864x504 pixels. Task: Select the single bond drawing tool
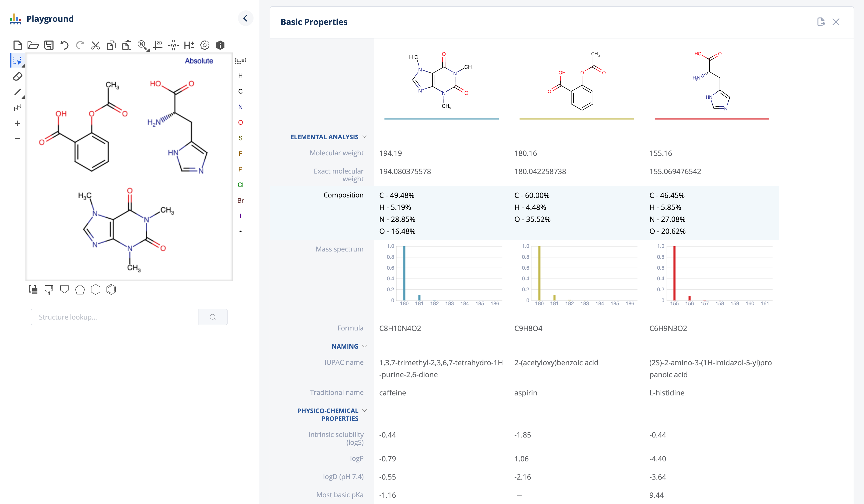17,92
